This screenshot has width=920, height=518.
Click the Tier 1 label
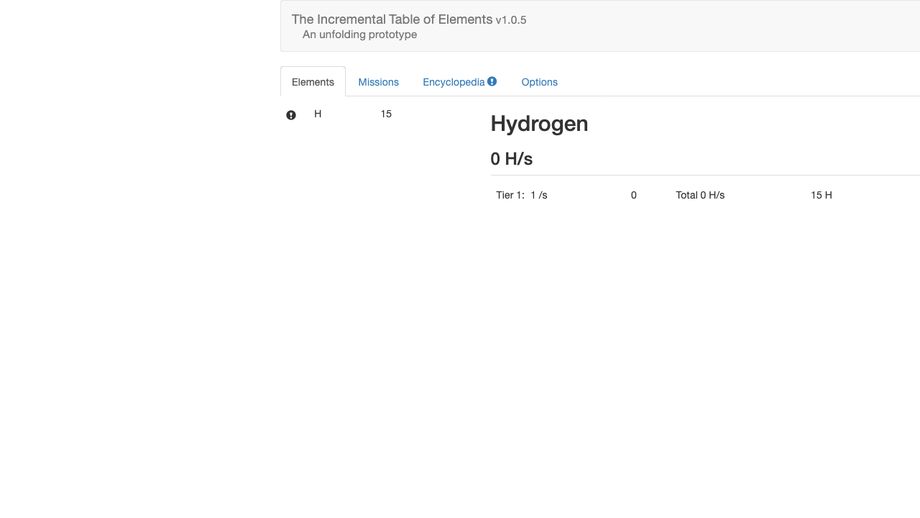click(510, 195)
